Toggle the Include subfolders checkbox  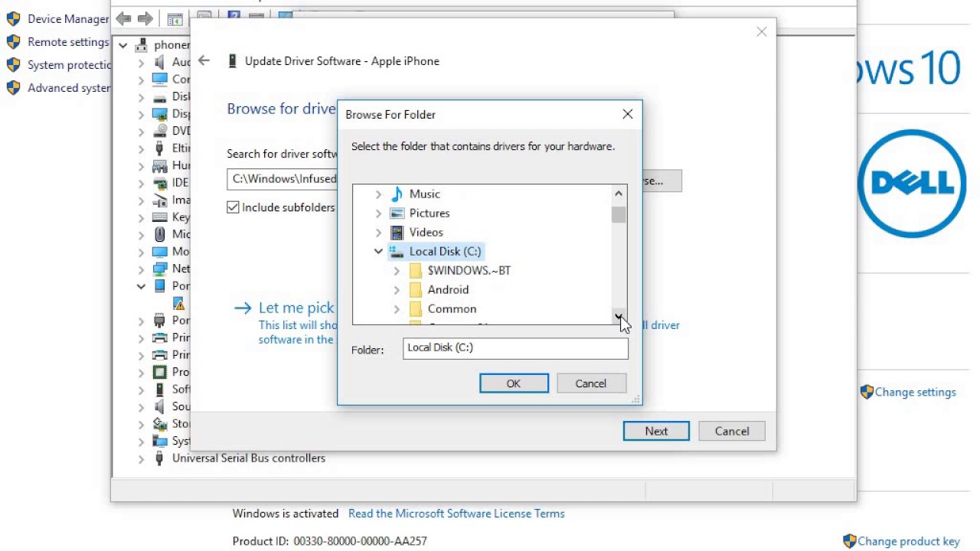(x=234, y=207)
